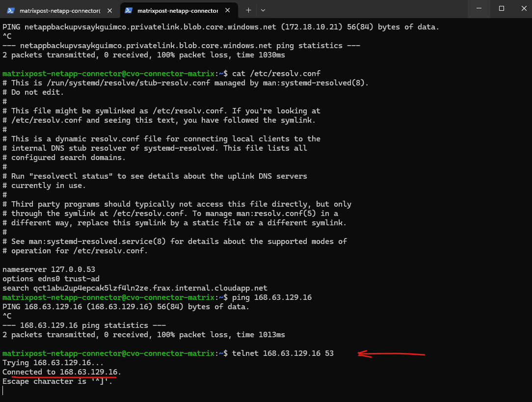Image resolution: width=532 pixels, height=402 pixels.
Task: Click the PowerShell icon on the first tab
Action: 10,10
